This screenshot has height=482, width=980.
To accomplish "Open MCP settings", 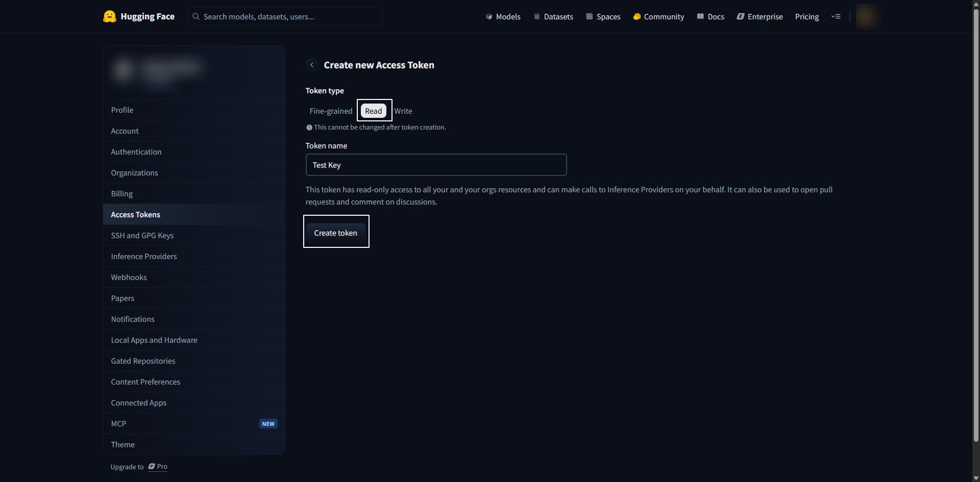I will (194, 423).
